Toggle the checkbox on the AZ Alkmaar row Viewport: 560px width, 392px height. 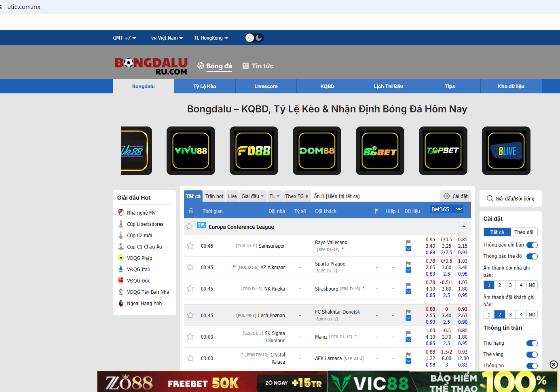(x=408, y=270)
